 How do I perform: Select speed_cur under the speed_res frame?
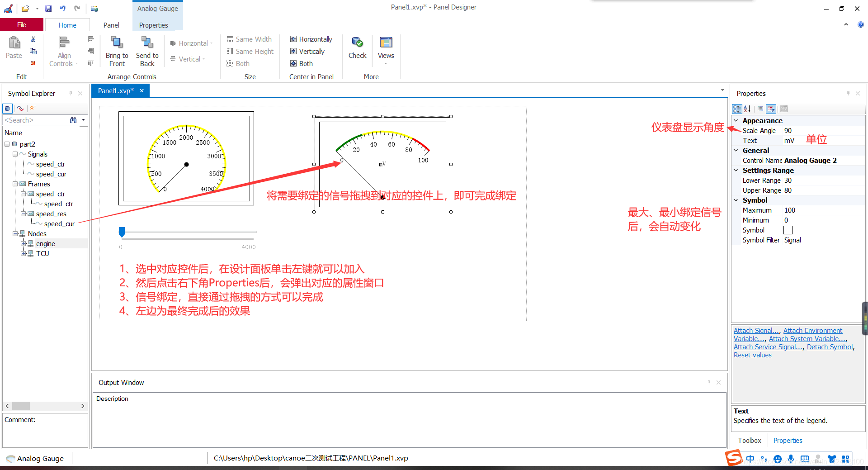[x=59, y=224]
